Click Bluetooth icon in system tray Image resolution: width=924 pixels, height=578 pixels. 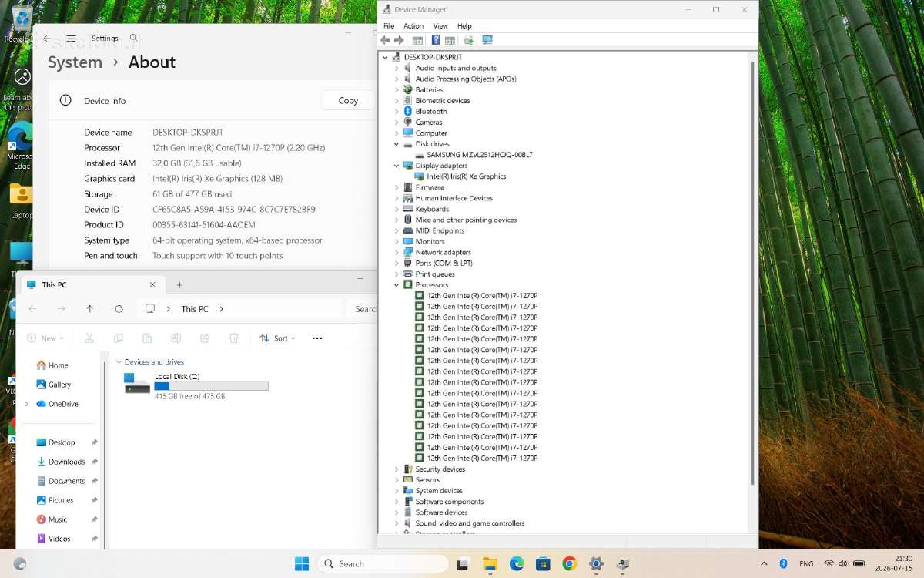(783, 563)
